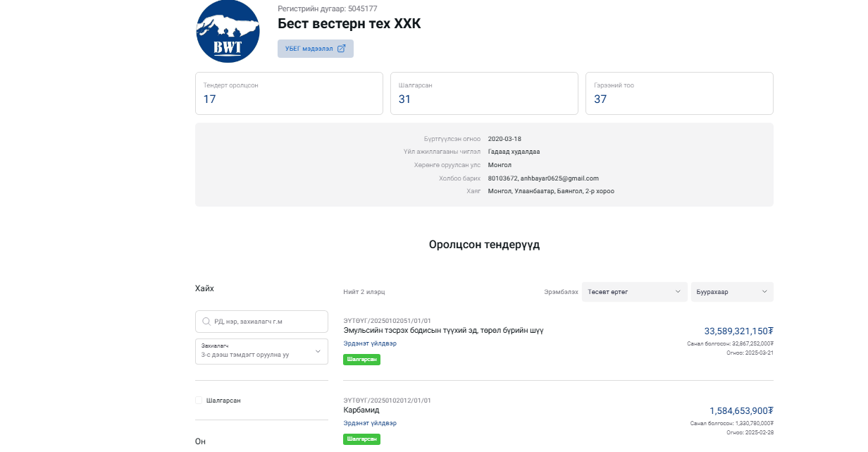Click the 1,584,653,900₮ tender amount

(x=741, y=410)
